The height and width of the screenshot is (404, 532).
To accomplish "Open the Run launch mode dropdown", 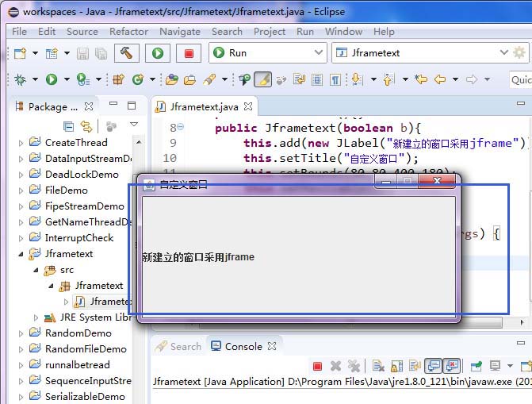I will (x=266, y=53).
